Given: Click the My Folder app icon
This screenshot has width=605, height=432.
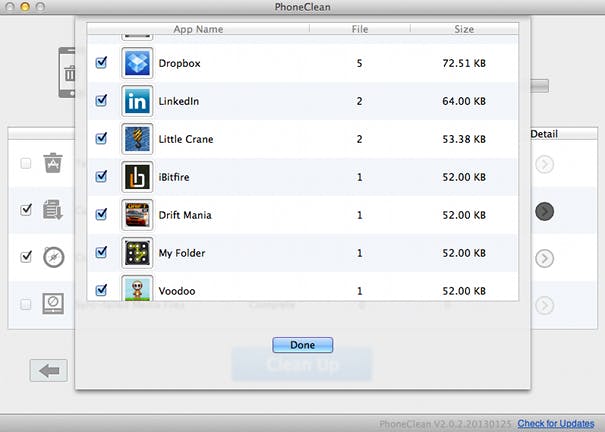Looking at the screenshot, I should (137, 253).
